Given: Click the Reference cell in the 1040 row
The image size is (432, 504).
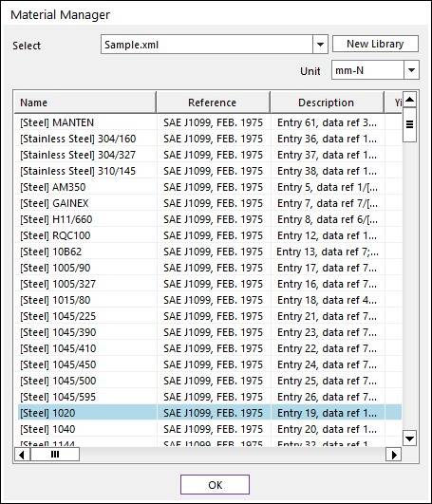Looking at the screenshot, I should 213,429.
